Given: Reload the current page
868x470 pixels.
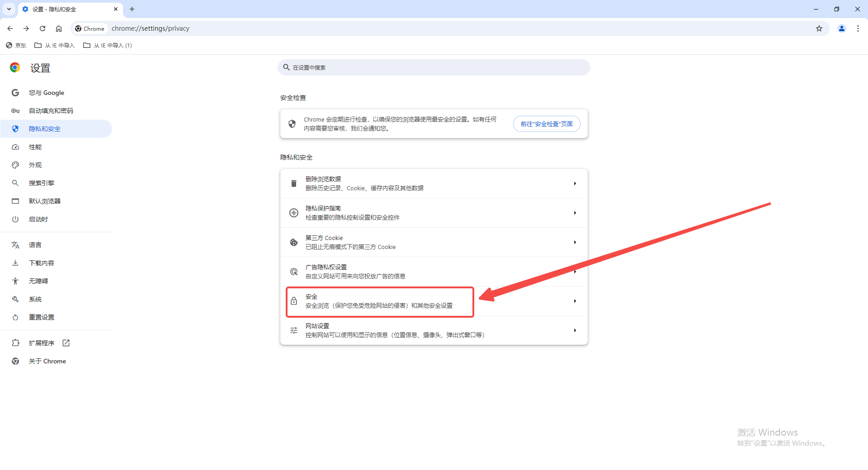Looking at the screenshot, I should (x=42, y=28).
